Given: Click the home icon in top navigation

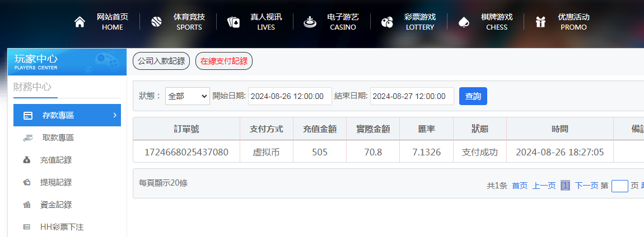Looking at the screenshot, I should tap(80, 22).
